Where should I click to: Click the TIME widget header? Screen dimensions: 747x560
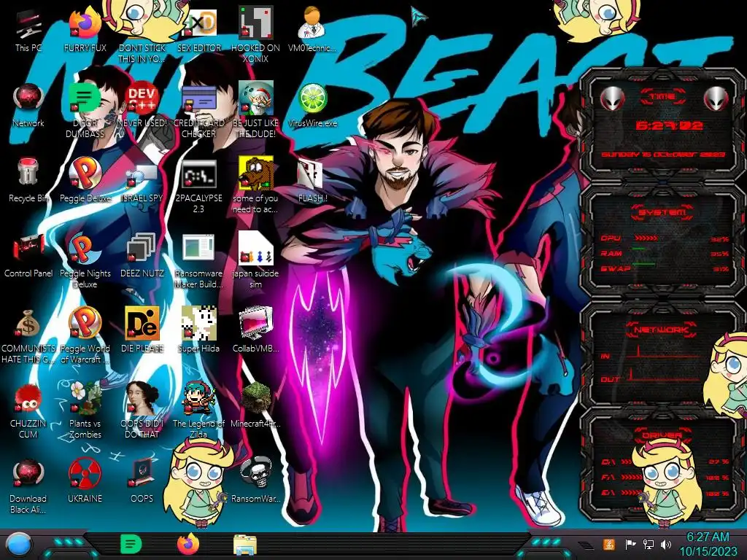(x=662, y=97)
